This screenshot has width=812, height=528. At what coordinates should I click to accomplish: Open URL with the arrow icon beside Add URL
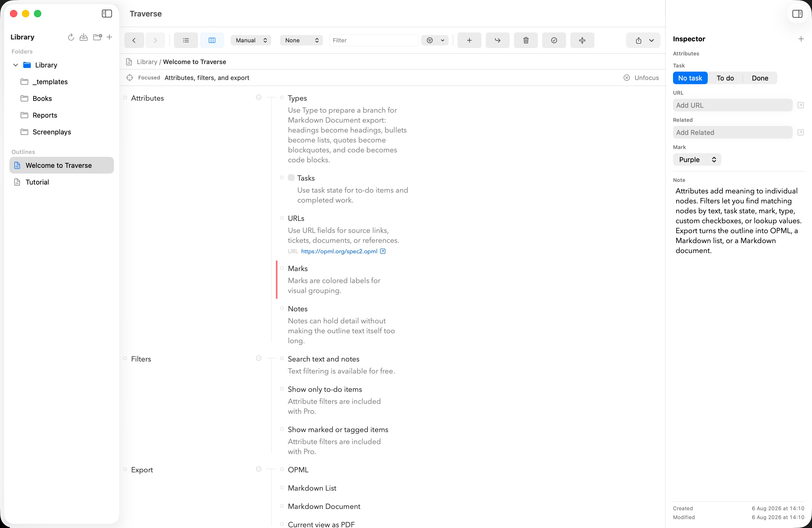tap(801, 105)
